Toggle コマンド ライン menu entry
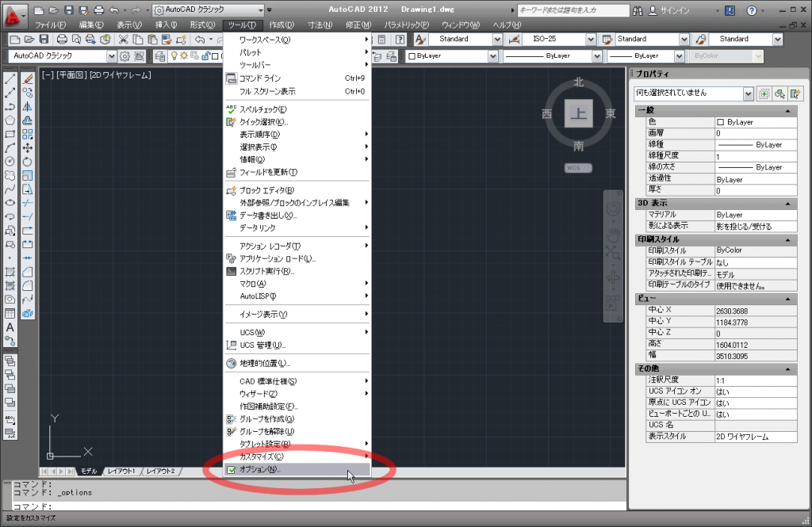This screenshot has width=812, height=527. 297,78
